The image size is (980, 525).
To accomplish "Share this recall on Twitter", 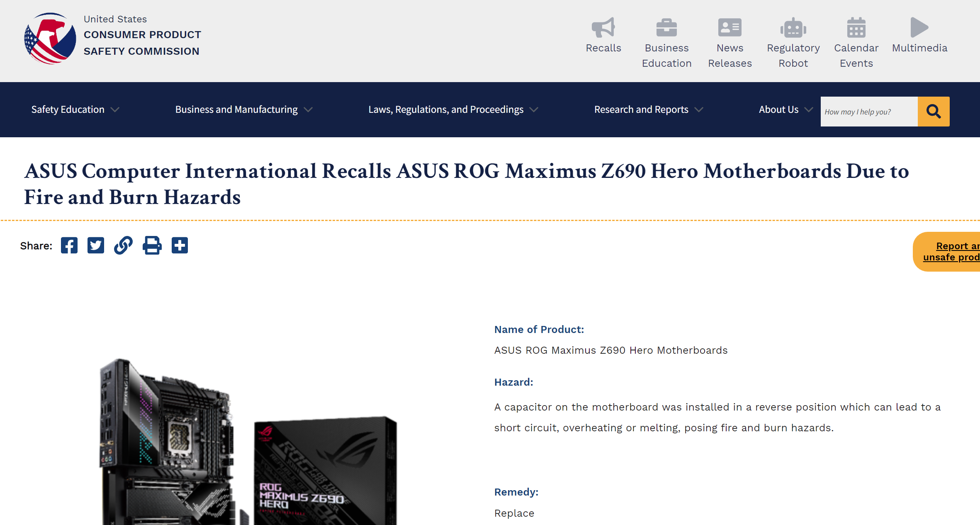I will 96,245.
